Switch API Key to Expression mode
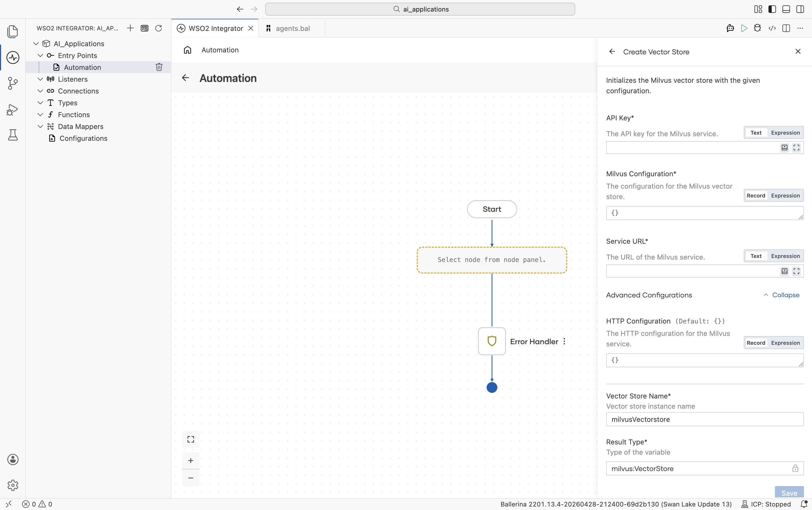This screenshot has height=510, width=812. 785,132
